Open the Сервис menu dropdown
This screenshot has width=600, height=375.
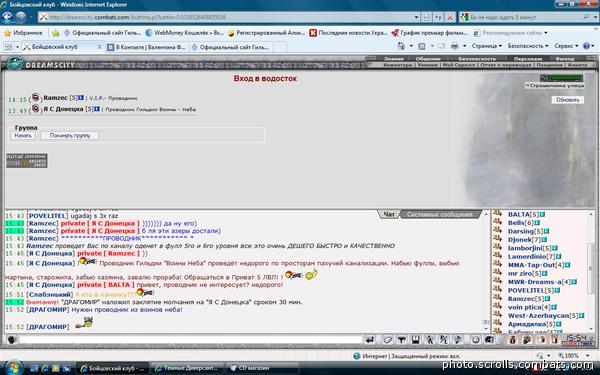click(566, 46)
